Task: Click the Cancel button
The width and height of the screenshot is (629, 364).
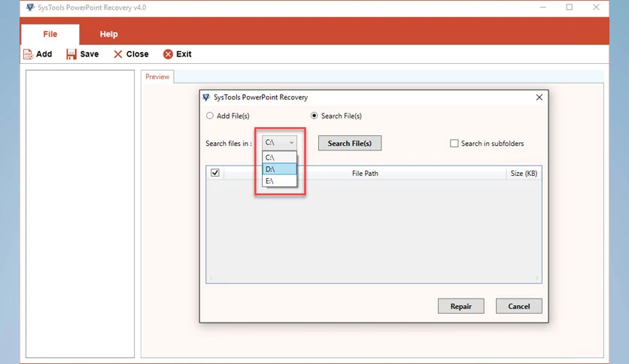Action: (x=519, y=306)
